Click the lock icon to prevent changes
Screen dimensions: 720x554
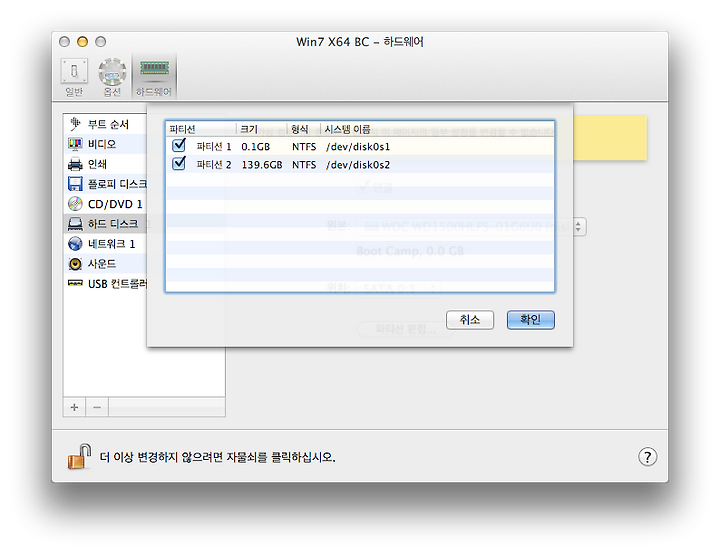(79, 457)
